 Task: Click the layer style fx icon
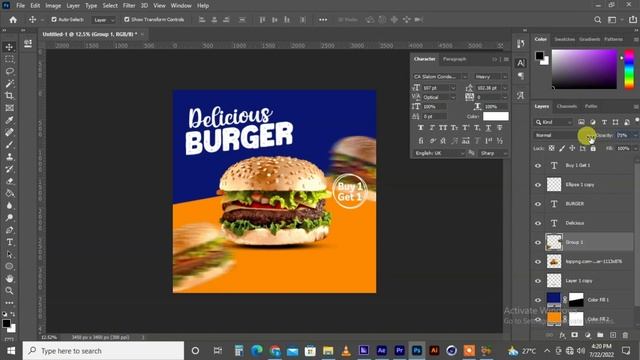coord(562,335)
